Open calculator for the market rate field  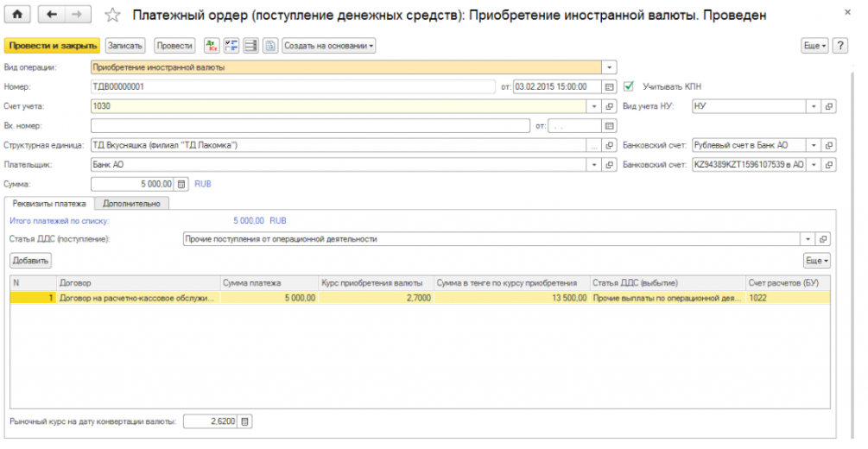click(x=245, y=421)
